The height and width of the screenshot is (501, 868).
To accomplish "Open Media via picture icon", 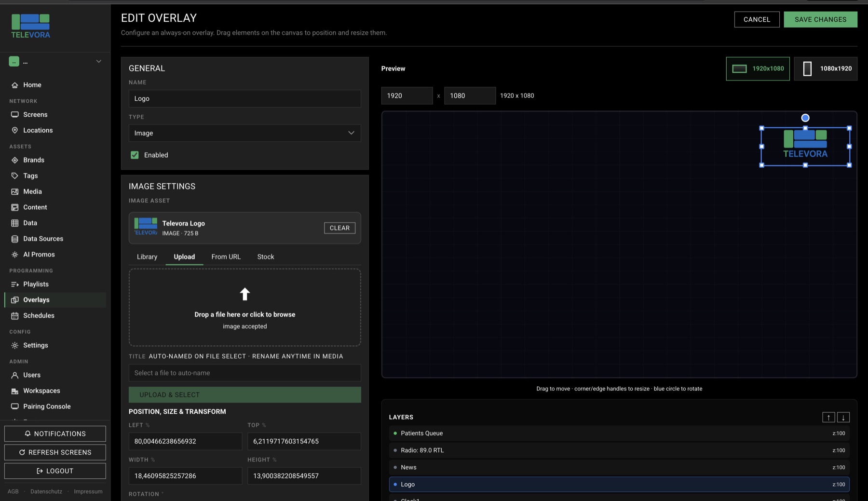I will click(x=15, y=191).
